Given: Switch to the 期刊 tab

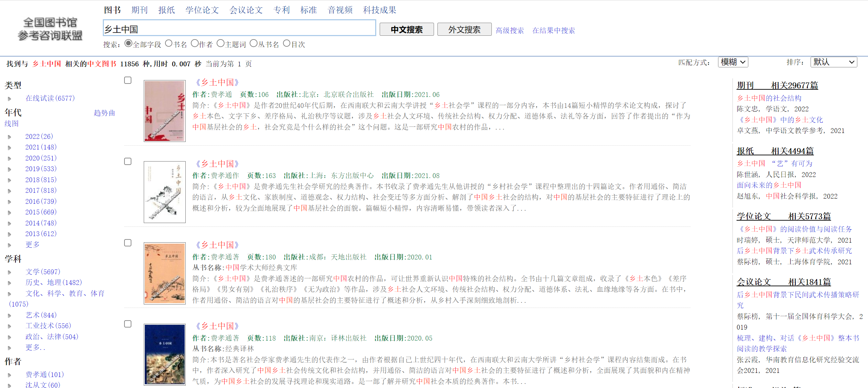Looking at the screenshot, I should click(x=139, y=10).
